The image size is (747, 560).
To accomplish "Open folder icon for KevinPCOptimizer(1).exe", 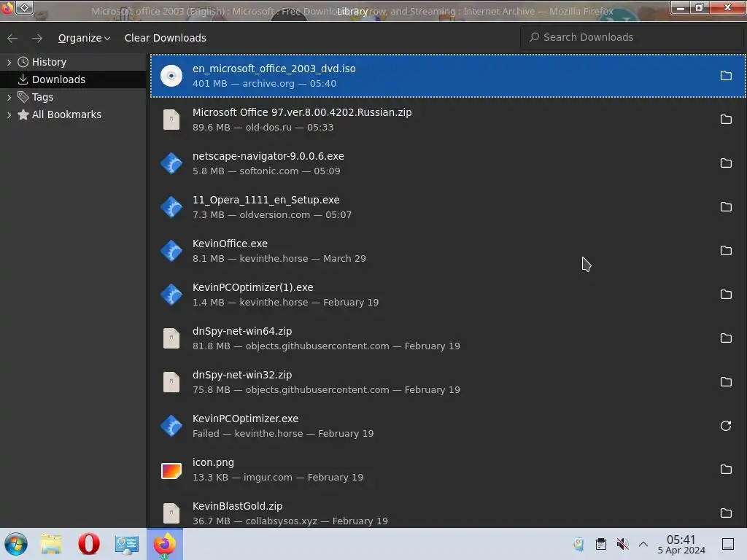I will [x=726, y=295].
